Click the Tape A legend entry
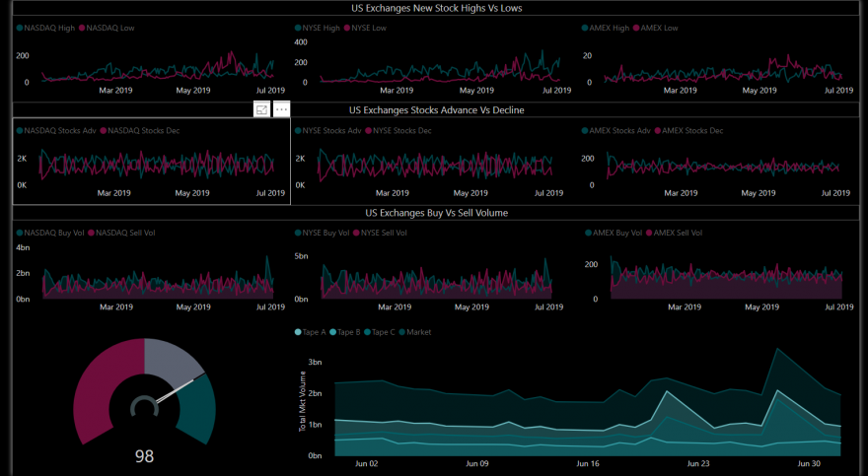Viewport: 868px width, 476px height. (x=310, y=332)
